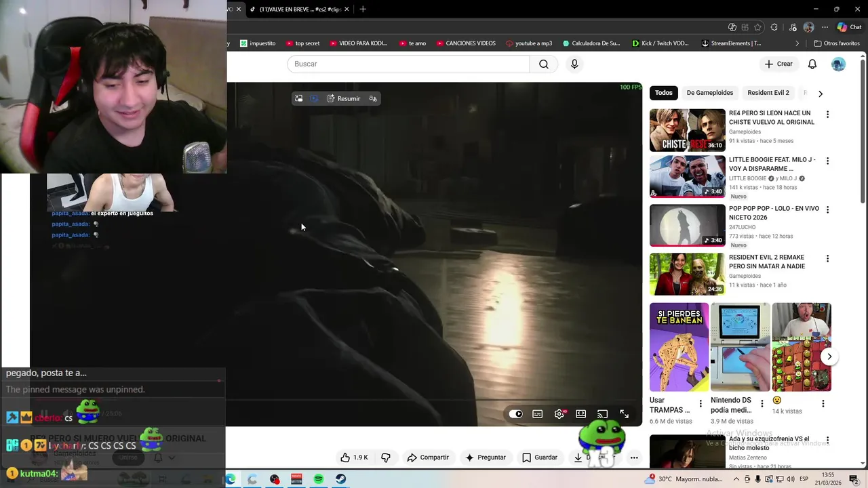Open Voicemeeter from the taskbar
The image size is (868, 488).
296,479
